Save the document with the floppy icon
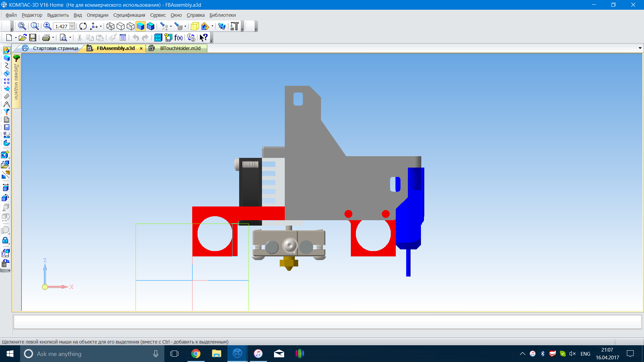644x362 pixels. [33, 38]
